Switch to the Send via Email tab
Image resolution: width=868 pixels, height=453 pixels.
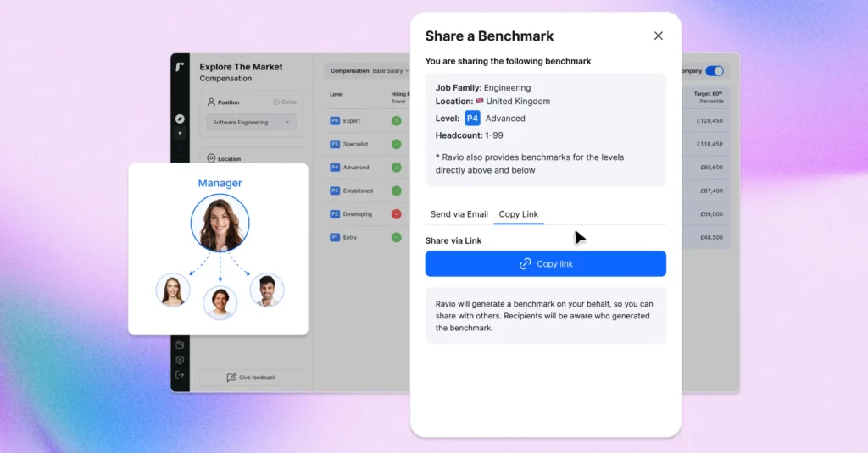click(459, 214)
